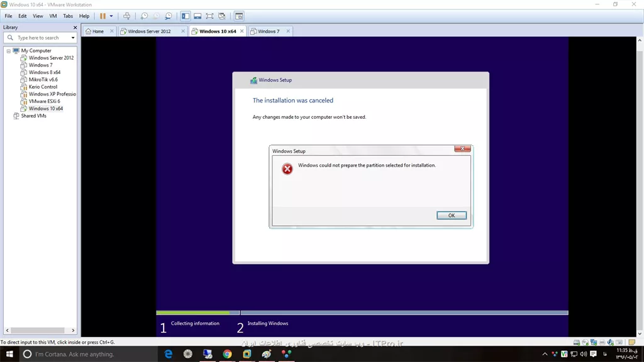The height and width of the screenshot is (362, 644).
Task: Open the library search dropdown arrow
Action: pyautogui.click(x=73, y=38)
